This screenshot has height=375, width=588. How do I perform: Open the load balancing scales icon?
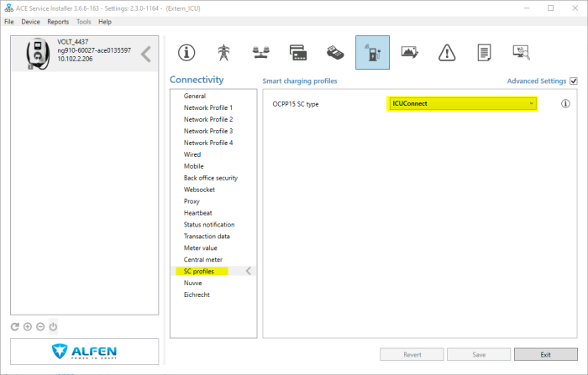click(261, 52)
